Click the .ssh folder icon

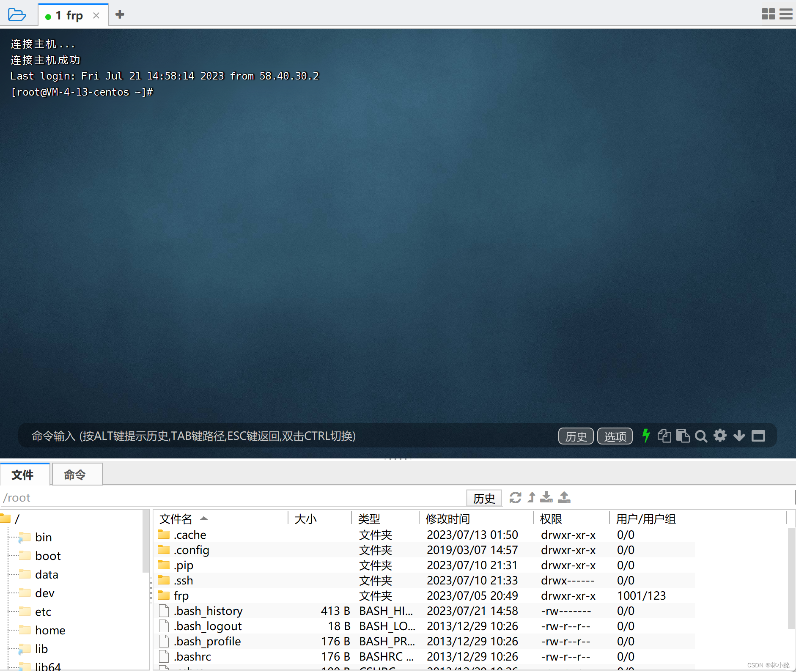tap(164, 580)
